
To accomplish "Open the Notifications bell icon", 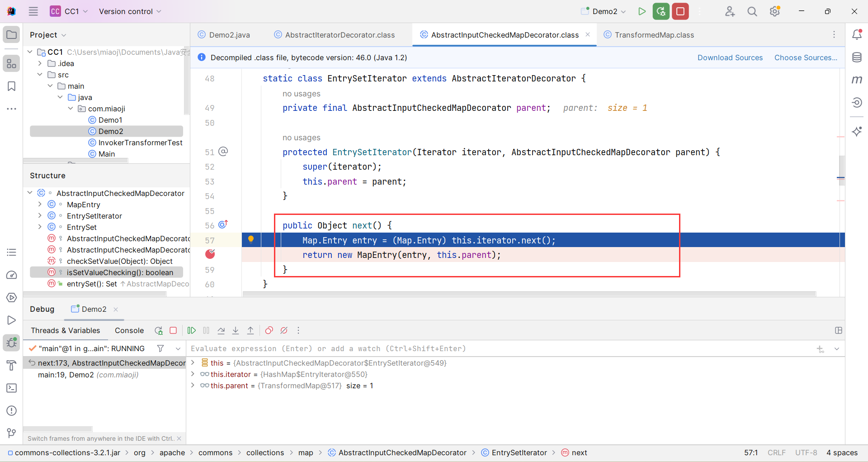I will coord(857,35).
